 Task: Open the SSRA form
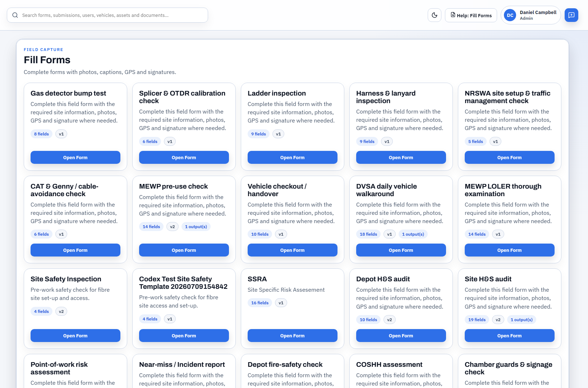[x=293, y=336]
